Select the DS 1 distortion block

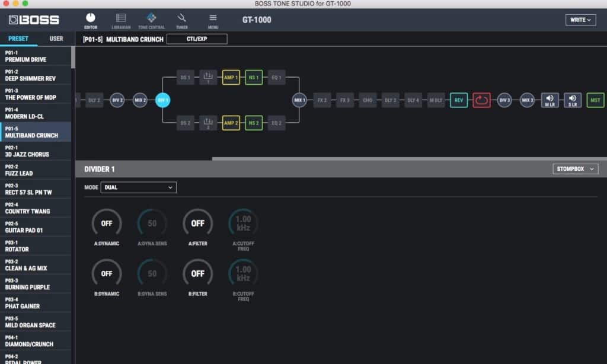click(186, 78)
